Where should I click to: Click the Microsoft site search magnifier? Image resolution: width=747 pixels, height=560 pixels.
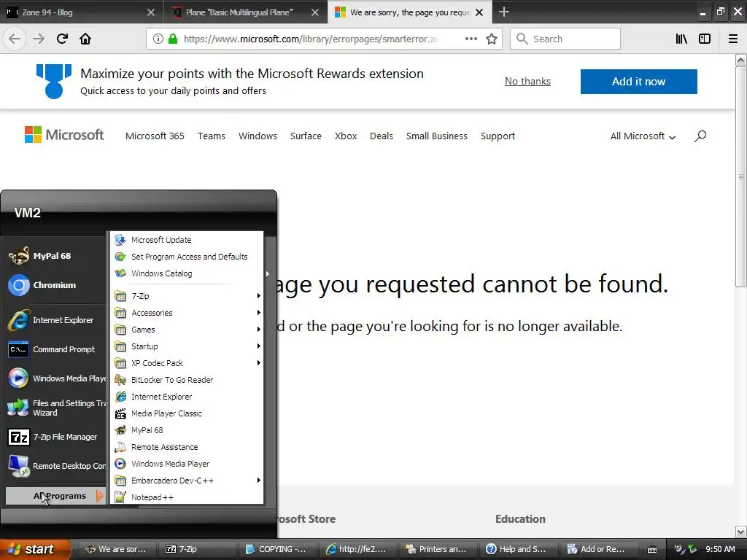(700, 136)
